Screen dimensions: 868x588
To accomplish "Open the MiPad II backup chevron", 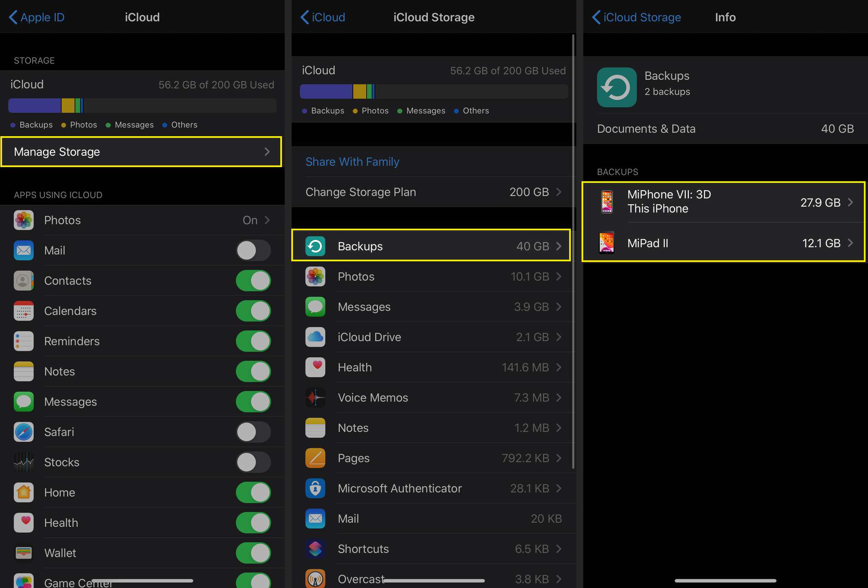I will (851, 243).
